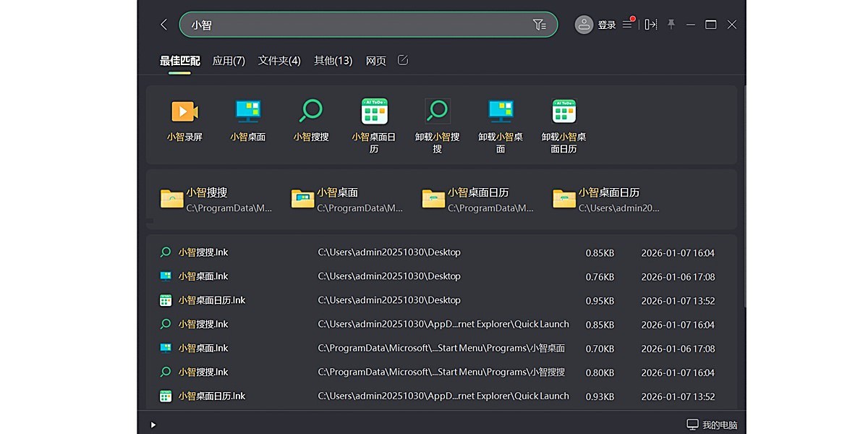Screen dimensions: 868x434
Task: Open the 文件夹(4) tab
Action: (x=281, y=61)
